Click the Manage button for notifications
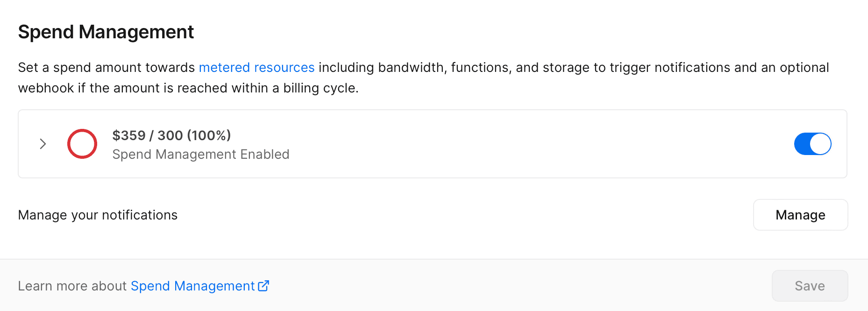 point(800,215)
